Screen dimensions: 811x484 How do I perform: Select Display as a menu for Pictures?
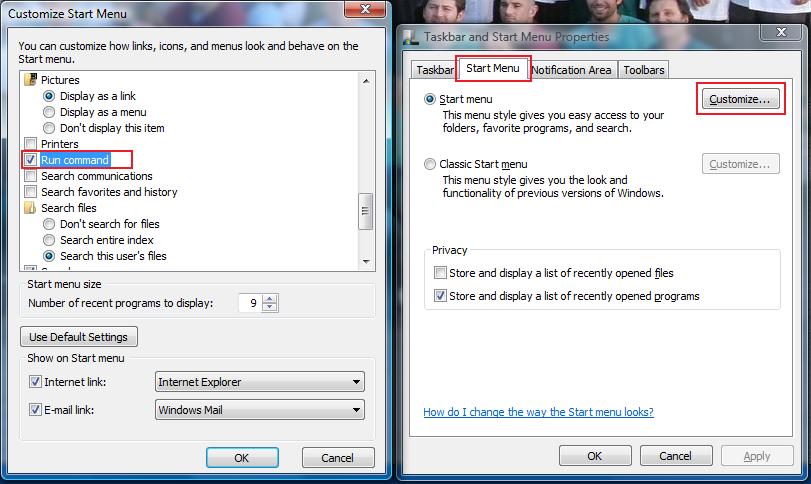pyautogui.click(x=49, y=112)
